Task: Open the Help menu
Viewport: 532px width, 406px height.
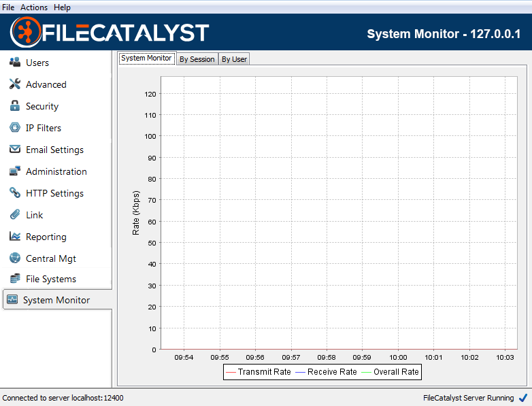Action: (62, 7)
